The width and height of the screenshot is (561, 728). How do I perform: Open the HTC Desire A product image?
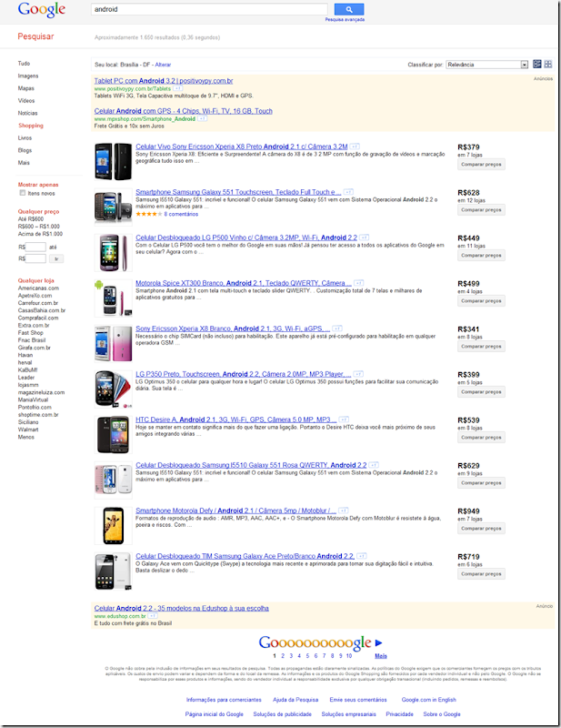coord(114,434)
